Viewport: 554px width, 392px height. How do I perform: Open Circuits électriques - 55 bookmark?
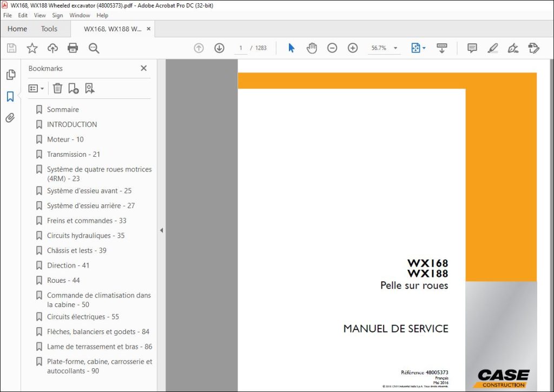(x=83, y=317)
